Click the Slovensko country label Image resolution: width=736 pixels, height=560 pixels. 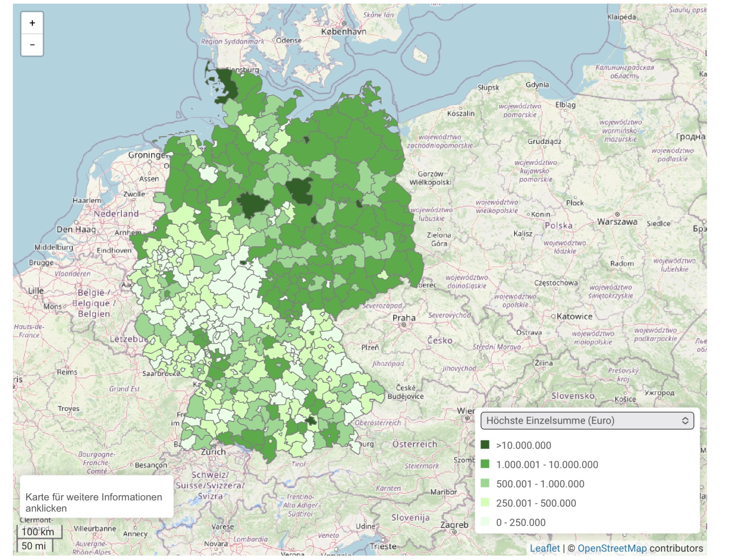coord(573,396)
